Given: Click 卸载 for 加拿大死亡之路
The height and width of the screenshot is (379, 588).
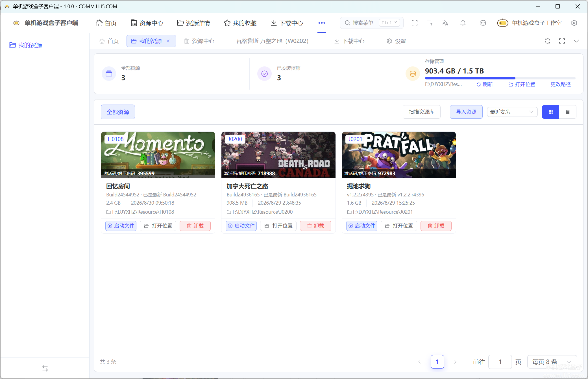Looking at the screenshot, I should pos(315,226).
